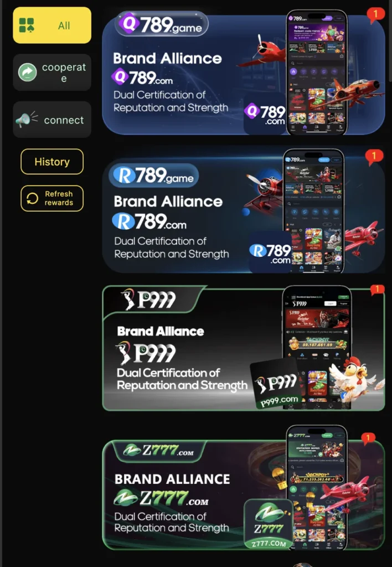Click the notification badge on R789 banner
This screenshot has width=392, height=567.
(374, 157)
